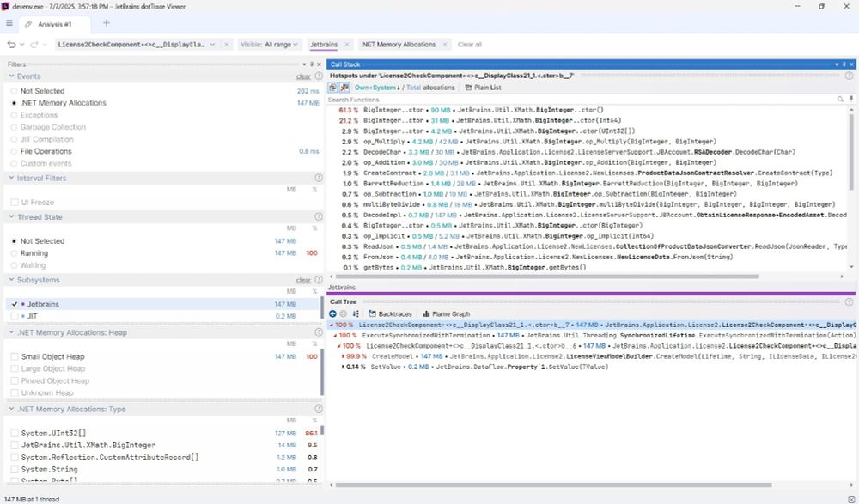Screen dimensions: 859x504
Task: Open Backtraces view
Action: coord(390,314)
